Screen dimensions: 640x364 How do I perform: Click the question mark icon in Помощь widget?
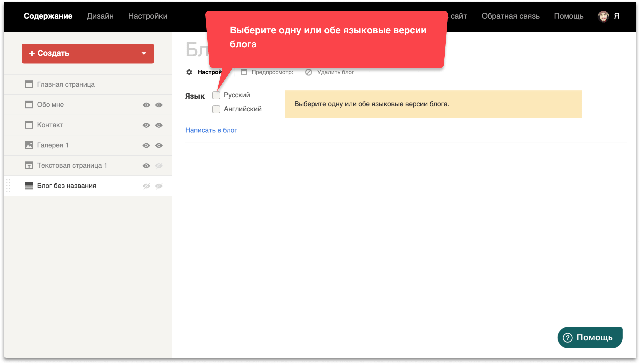point(567,338)
